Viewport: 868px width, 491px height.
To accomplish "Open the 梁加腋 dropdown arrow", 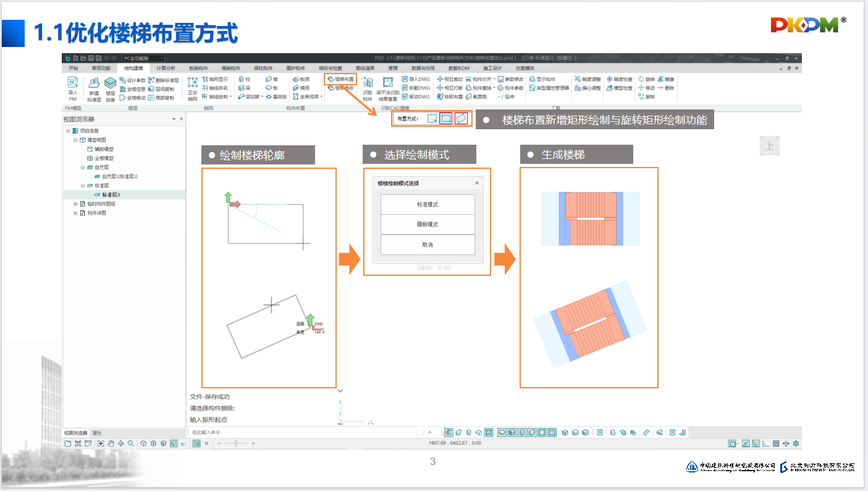I will 262,96.
